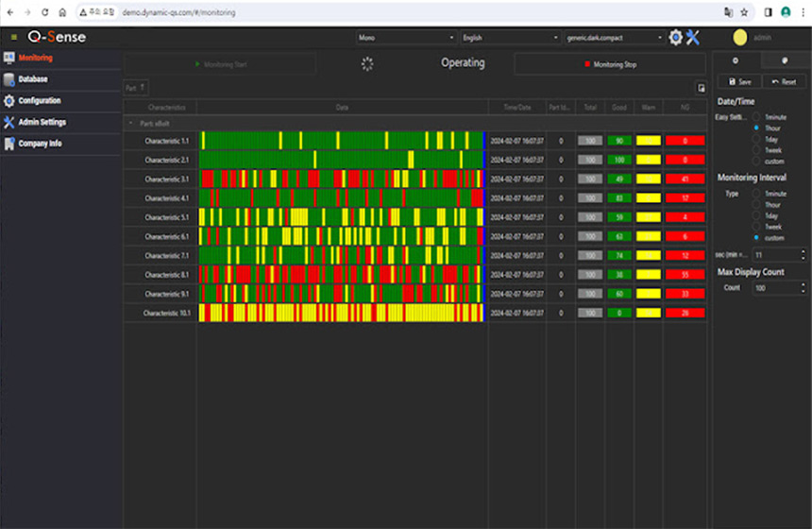The image size is (812, 529).
Task: Click the export icon above the NG column
Action: click(701, 87)
